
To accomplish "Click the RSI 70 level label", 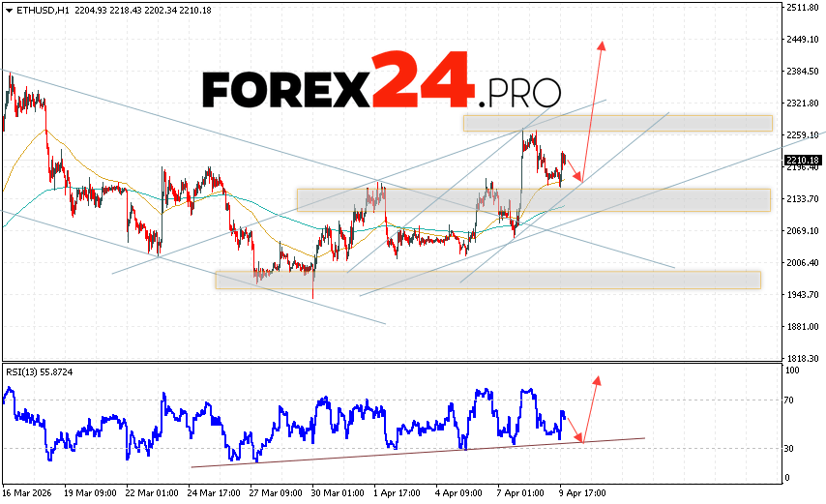I will [x=791, y=400].
